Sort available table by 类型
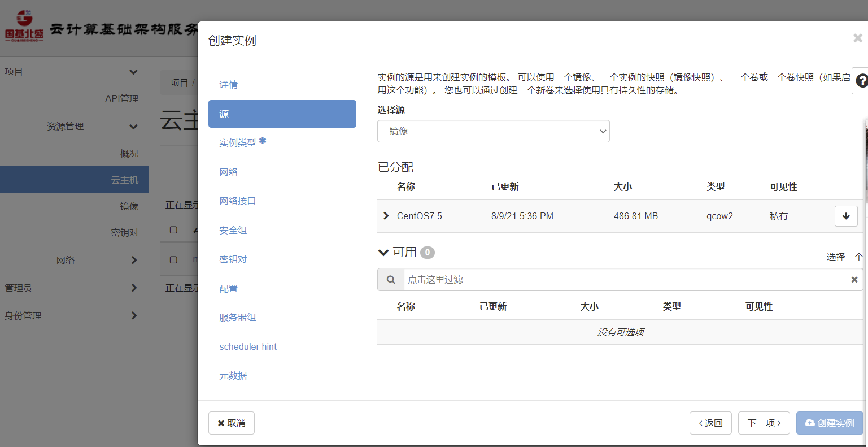This screenshot has height=447, width=868. pyautogui.click(x=672, y=306)
